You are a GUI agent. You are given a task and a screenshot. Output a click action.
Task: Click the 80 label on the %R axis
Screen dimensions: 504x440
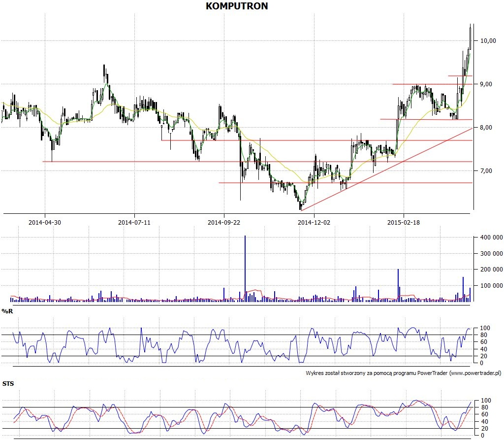click(x=483, y=335)
